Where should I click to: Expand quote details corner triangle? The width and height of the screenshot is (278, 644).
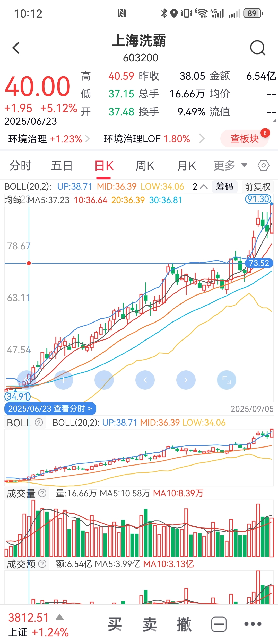point(274,120)
